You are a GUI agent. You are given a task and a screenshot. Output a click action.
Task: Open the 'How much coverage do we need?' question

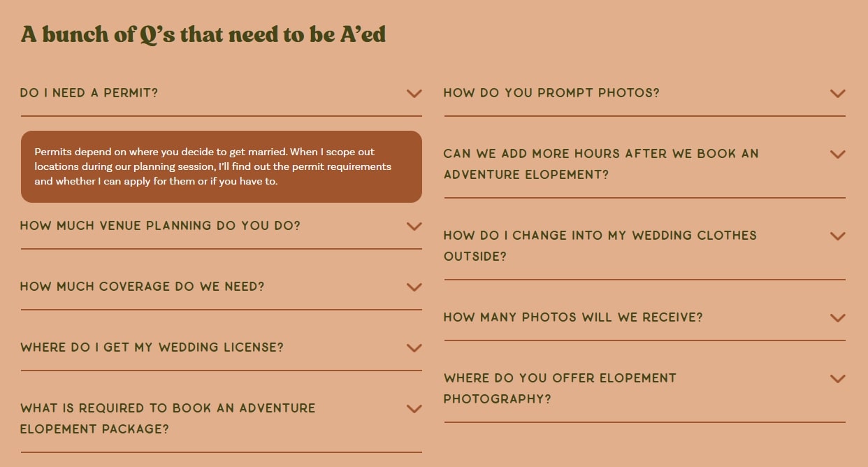coord(143,287)
